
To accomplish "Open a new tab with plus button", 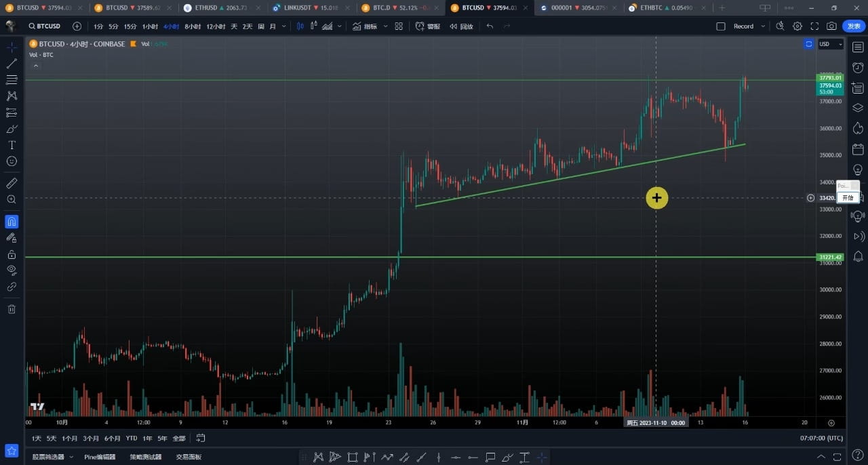I will coord(722,7).
